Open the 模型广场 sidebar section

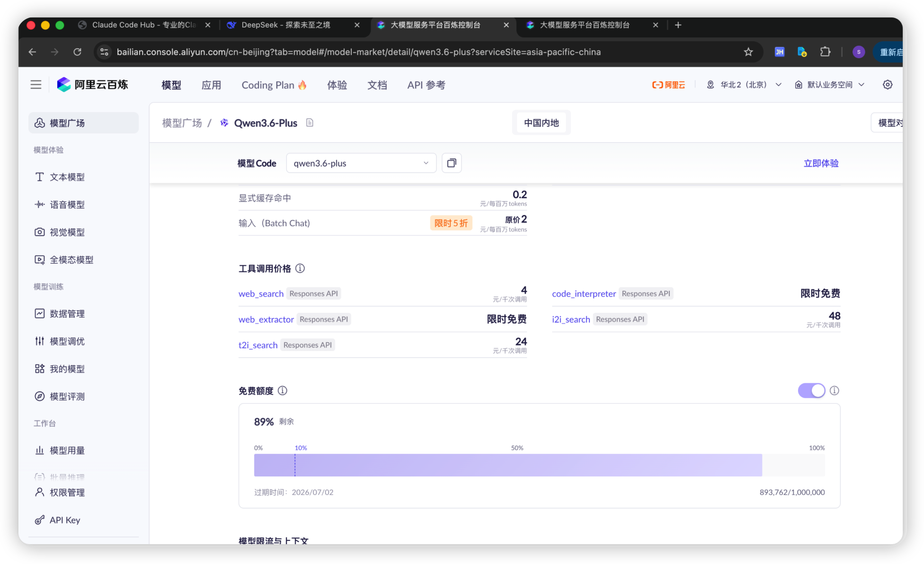click(x=66, y=123)
